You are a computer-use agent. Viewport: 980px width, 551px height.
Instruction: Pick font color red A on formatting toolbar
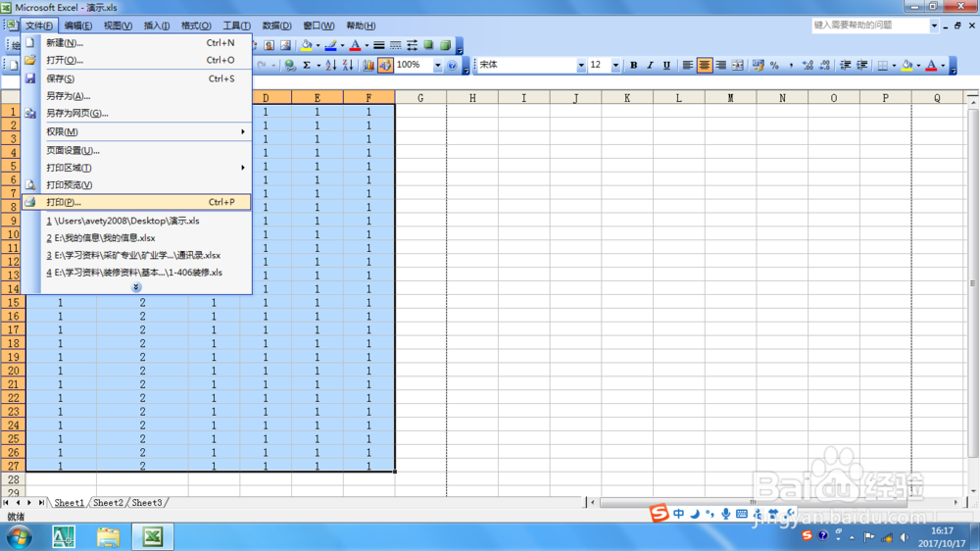931,65
